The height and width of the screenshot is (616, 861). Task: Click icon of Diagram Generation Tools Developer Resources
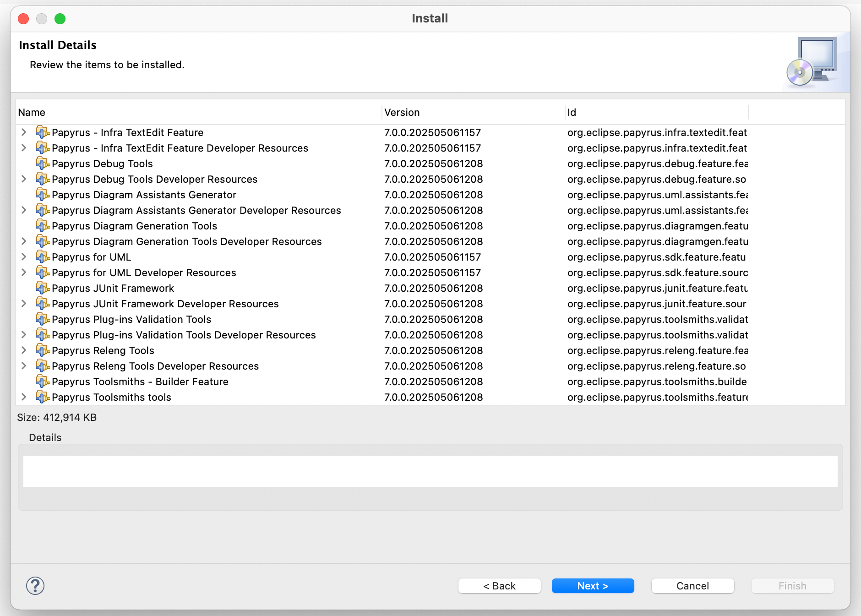pyautogui.click(x=43, y=241)
